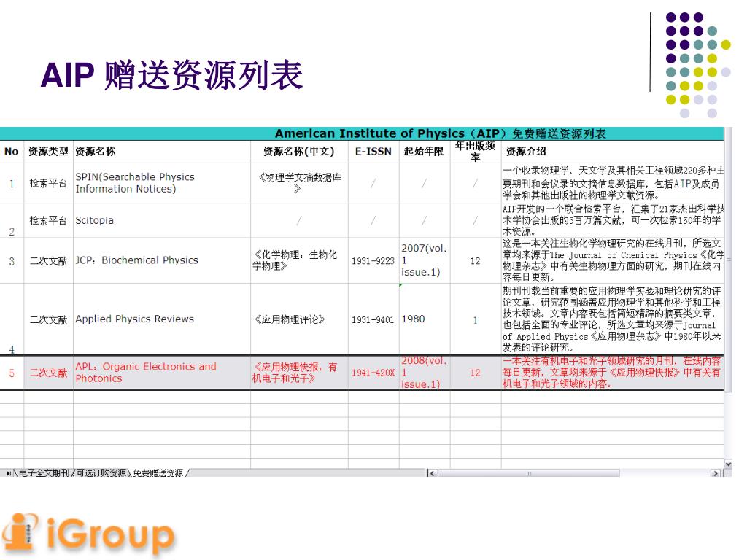Click the 2007(vol.1 issue.1) cell
This screenshot has height=560, width=747.
tap(424, 260)
